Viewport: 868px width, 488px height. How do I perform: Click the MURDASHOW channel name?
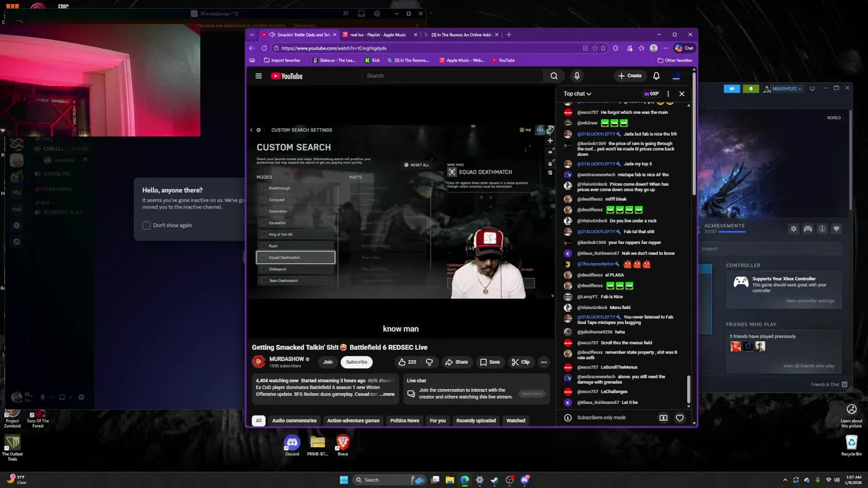(x=287, y=359)
